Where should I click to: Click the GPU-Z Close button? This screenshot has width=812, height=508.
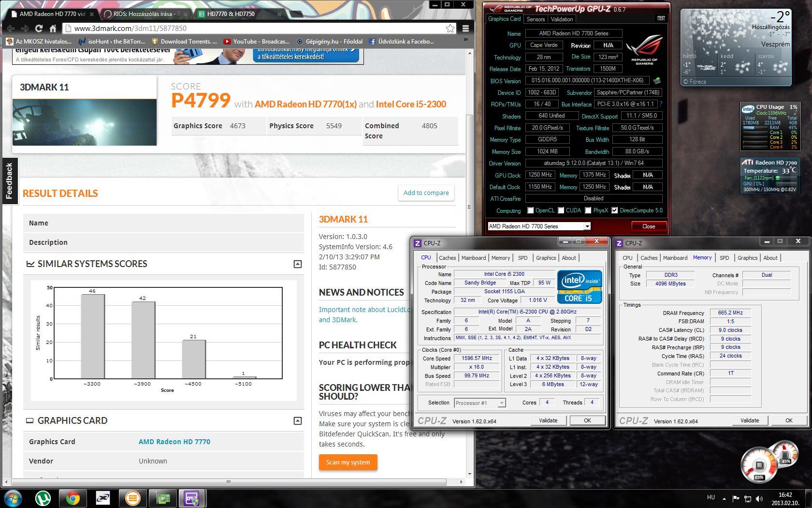649,226
